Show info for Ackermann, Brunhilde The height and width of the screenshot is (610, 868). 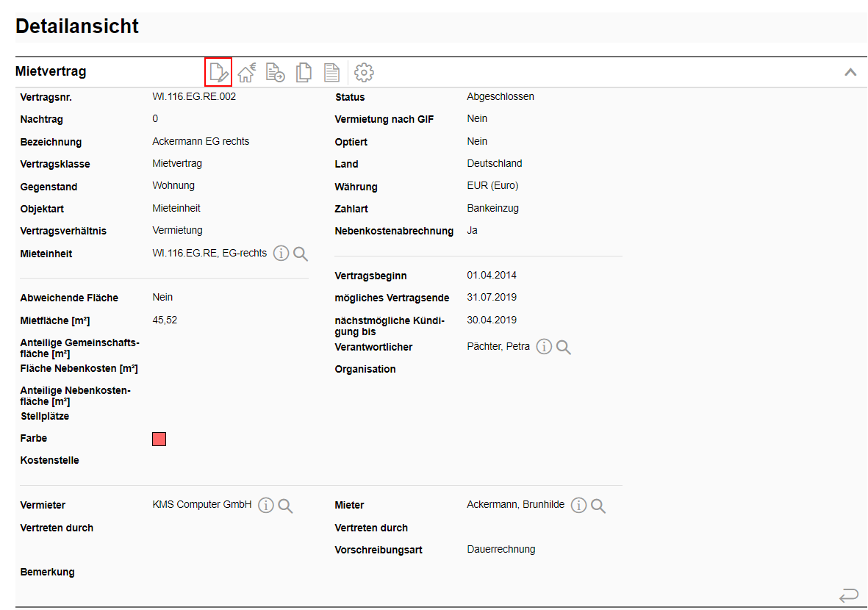click(x=579, y=506)
